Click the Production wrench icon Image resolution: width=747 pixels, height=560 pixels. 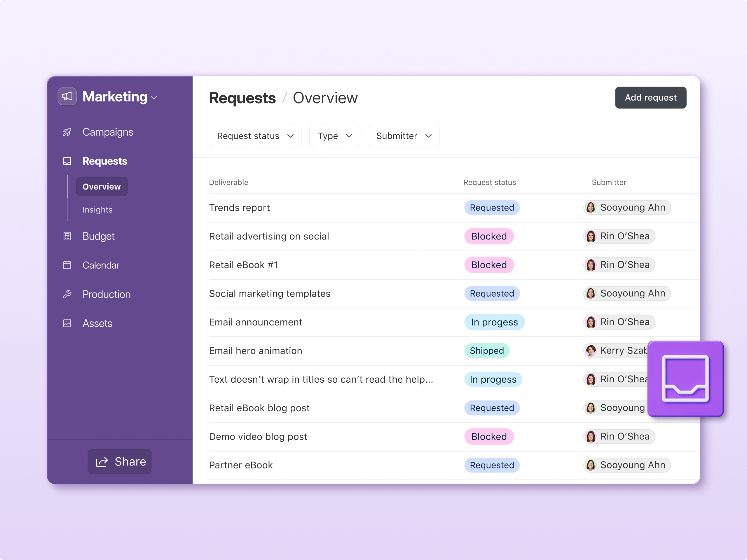[x=67, y=294]
